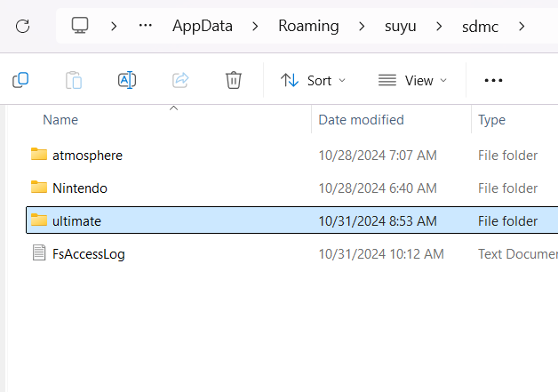Click the Rename icon in toolbar
The width and height of the screenshot is (558, 392).
(127, 80)
